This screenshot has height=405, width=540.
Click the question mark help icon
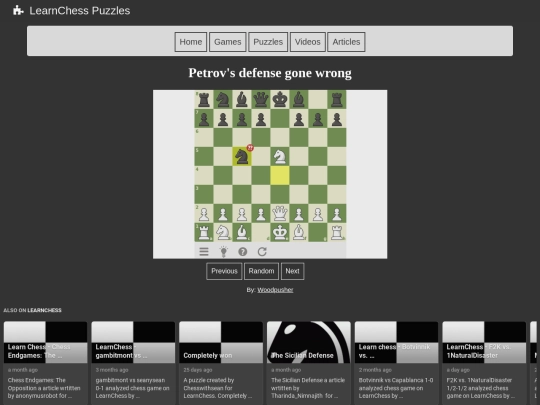(x=242, y=252)
